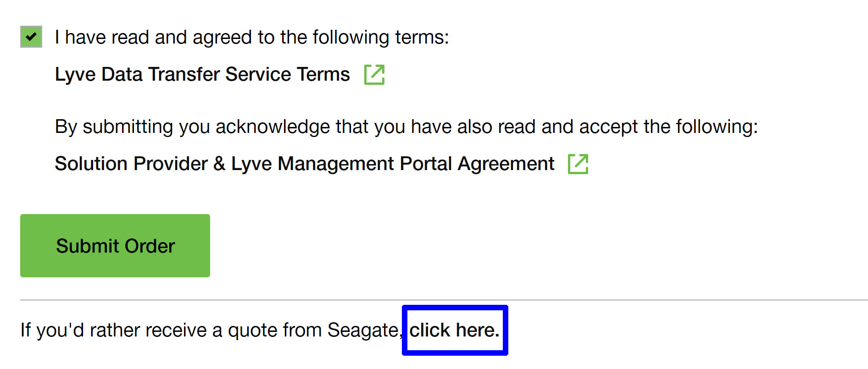Open Lyve Data Transfer Service Terms link
This screenshot has height=369, width=868.
(202, 74)
